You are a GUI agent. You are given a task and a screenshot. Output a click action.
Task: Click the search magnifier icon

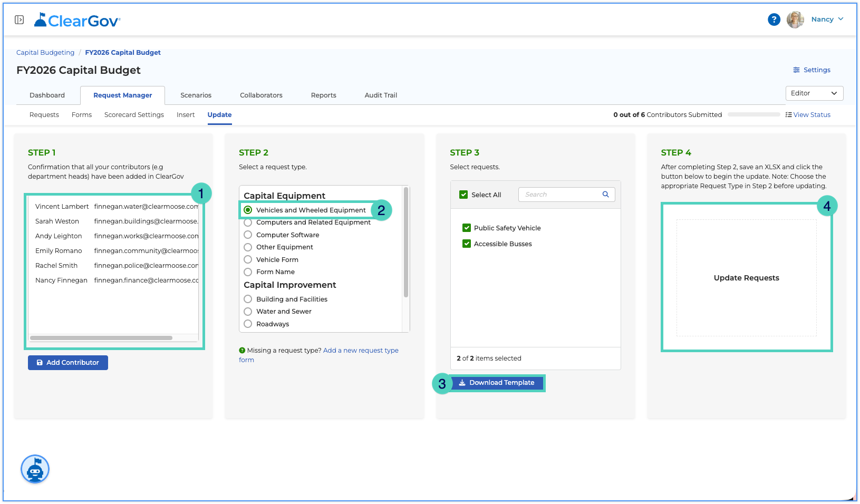[605, 195]
